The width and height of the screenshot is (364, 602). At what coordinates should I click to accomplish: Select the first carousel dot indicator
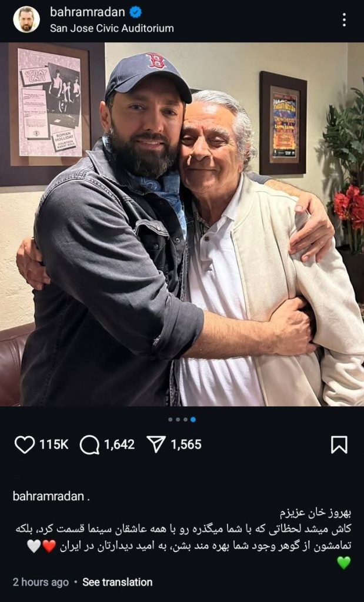pyautogui.click(x=171, y=420)
